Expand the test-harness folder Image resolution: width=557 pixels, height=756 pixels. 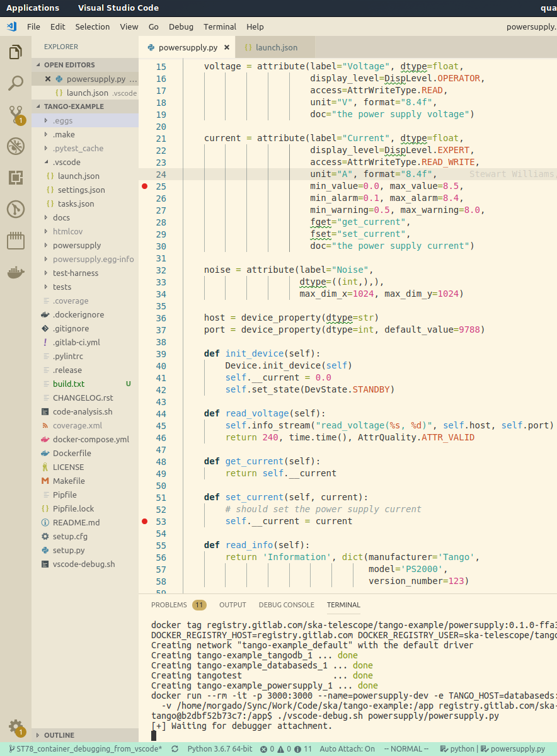click(85, 273)
